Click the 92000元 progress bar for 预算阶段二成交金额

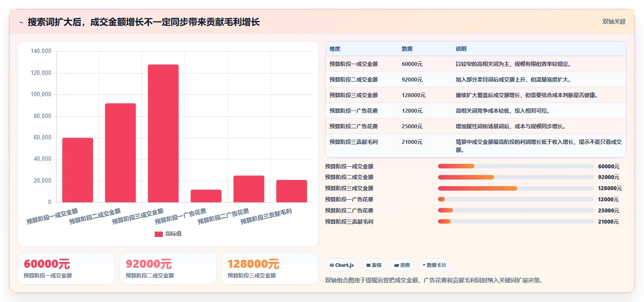click(516, 177)
